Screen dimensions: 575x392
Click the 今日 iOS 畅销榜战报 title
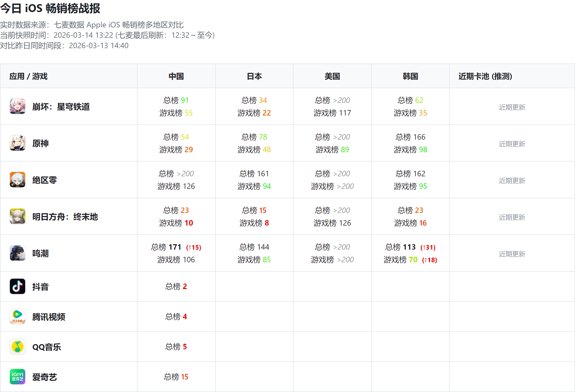coord(50,8)
